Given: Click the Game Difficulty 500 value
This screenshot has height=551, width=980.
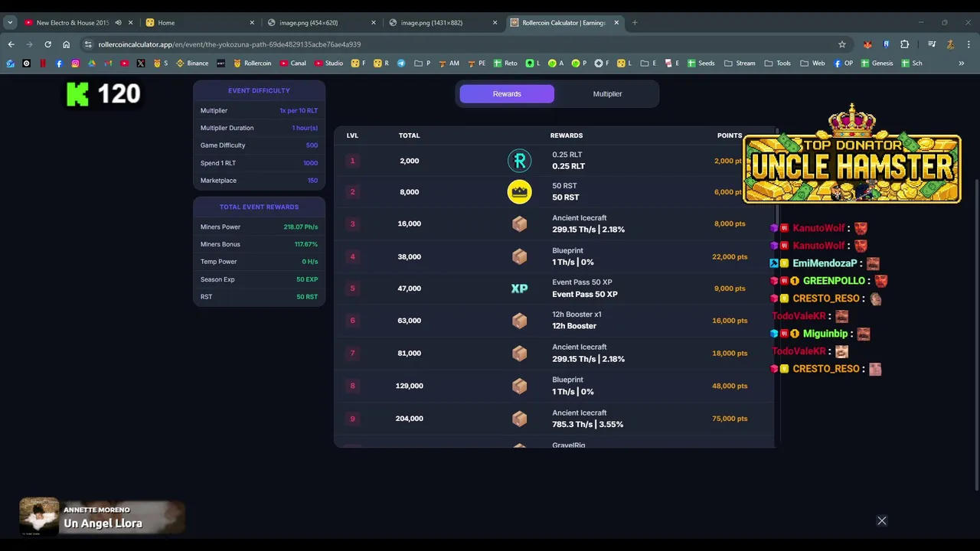Looking at the screenshot, I should (312, 145).
